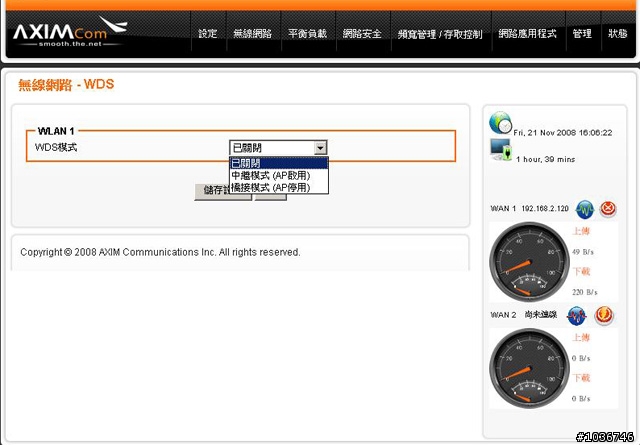Open the 設定 menu

(x=207, y=33)
